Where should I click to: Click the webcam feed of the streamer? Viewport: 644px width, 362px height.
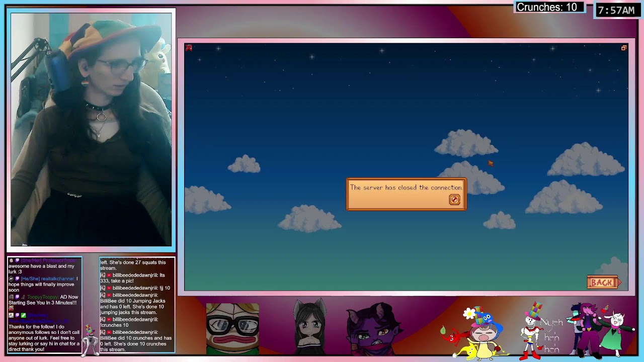pos(91,129)
